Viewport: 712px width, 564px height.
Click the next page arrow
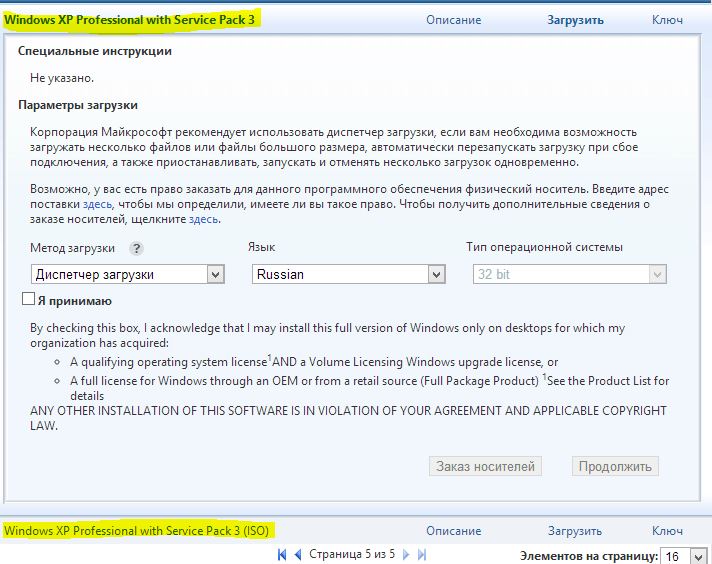(x=407, y=554)
